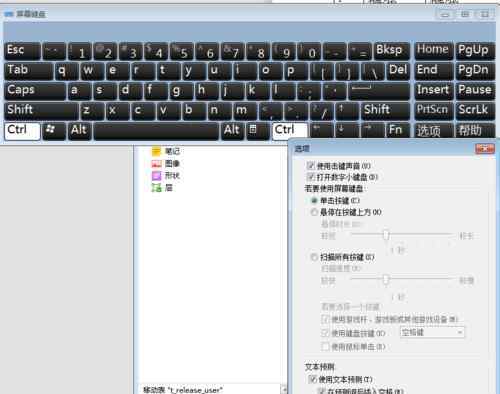Click the long spacebar key
Image resolution: width=500 pixels, height=394 pixels.
pyautogui.click(x=156, y=131)
